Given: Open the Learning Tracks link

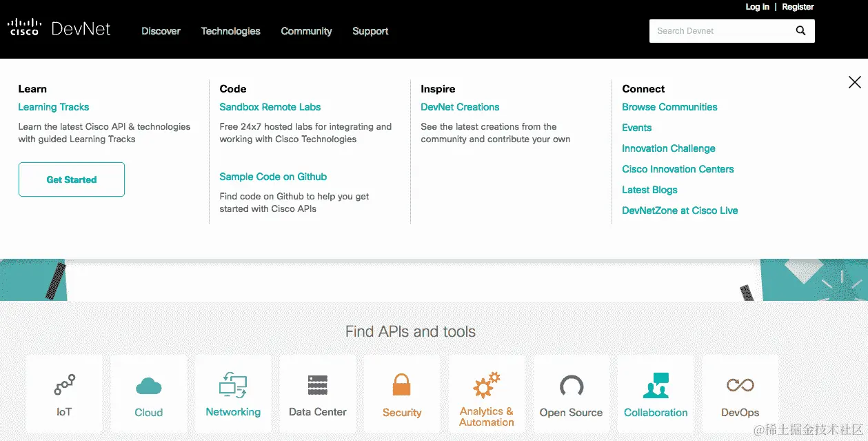Looking at the screenshot, I should 53,107.
